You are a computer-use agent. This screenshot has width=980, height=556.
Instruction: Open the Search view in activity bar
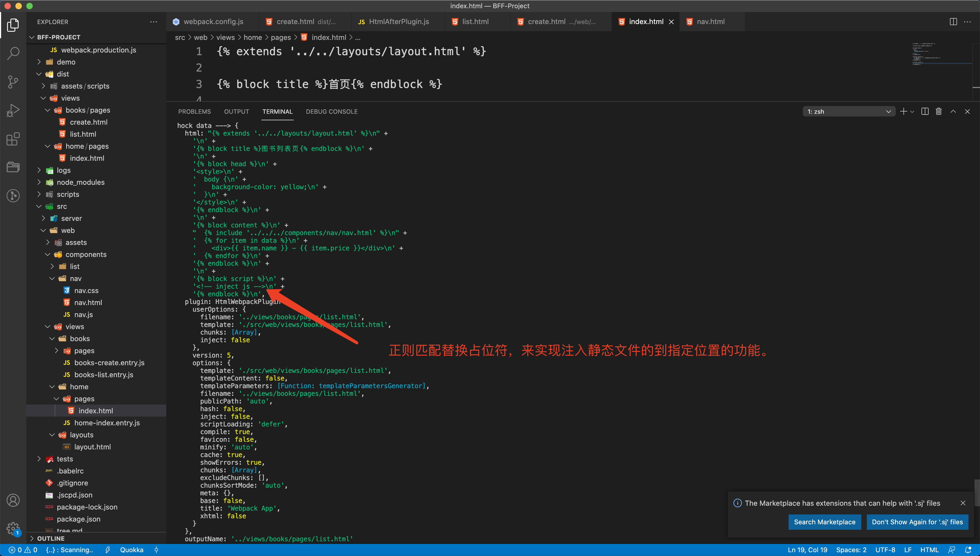[x=13, y=54]
